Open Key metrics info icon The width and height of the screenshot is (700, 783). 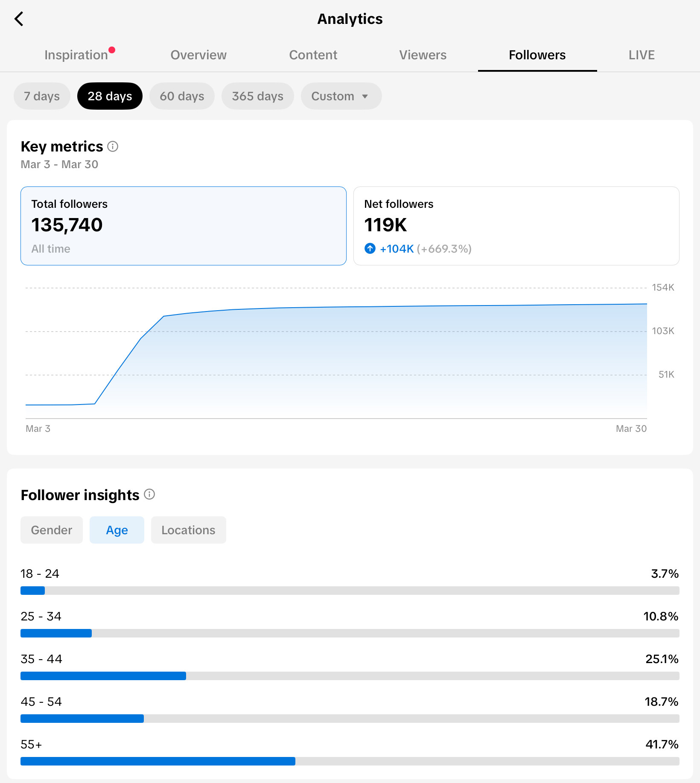[113, 146]
